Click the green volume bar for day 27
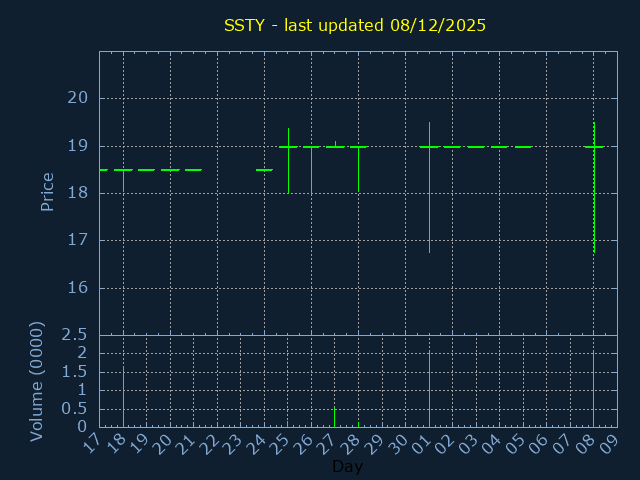 [x=334, y=417]
